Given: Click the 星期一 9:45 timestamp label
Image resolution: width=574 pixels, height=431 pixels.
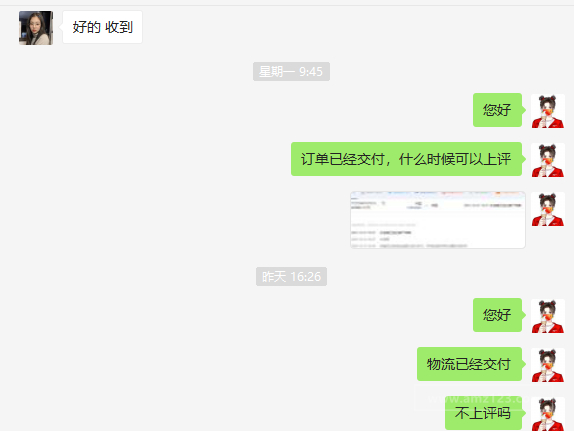Looking at the screenshot, I should tap(291, 71).
